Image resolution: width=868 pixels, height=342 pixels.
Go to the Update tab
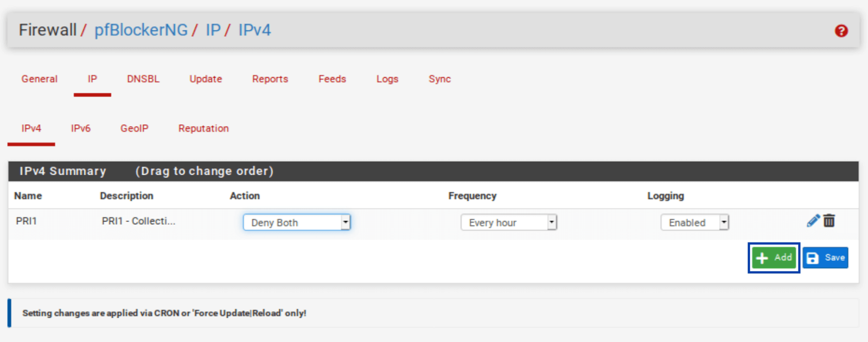[x=206, y=79]
